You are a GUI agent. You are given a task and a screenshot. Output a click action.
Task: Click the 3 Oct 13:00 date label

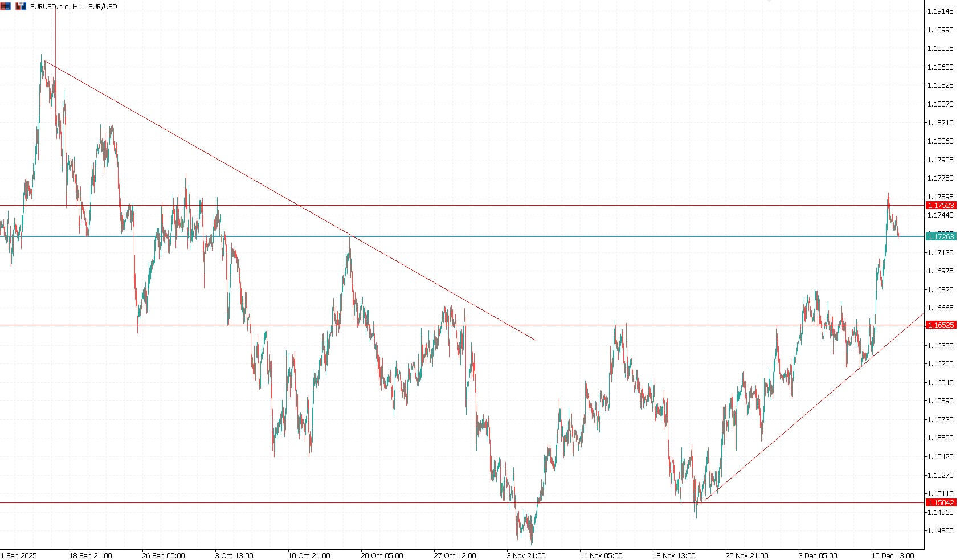[x=234, y=555]
